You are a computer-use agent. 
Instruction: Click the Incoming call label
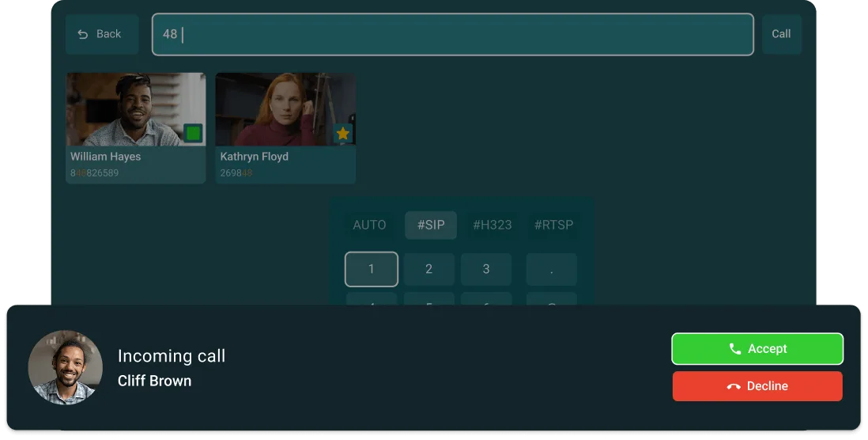point(172,356)
